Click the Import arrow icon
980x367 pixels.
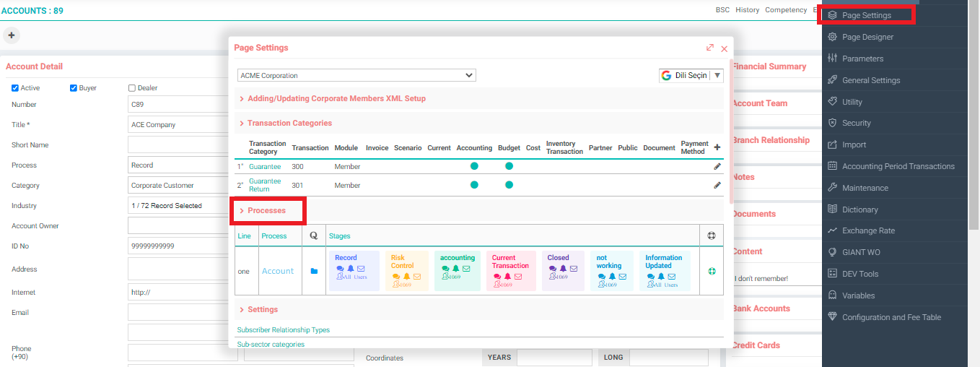832,144
